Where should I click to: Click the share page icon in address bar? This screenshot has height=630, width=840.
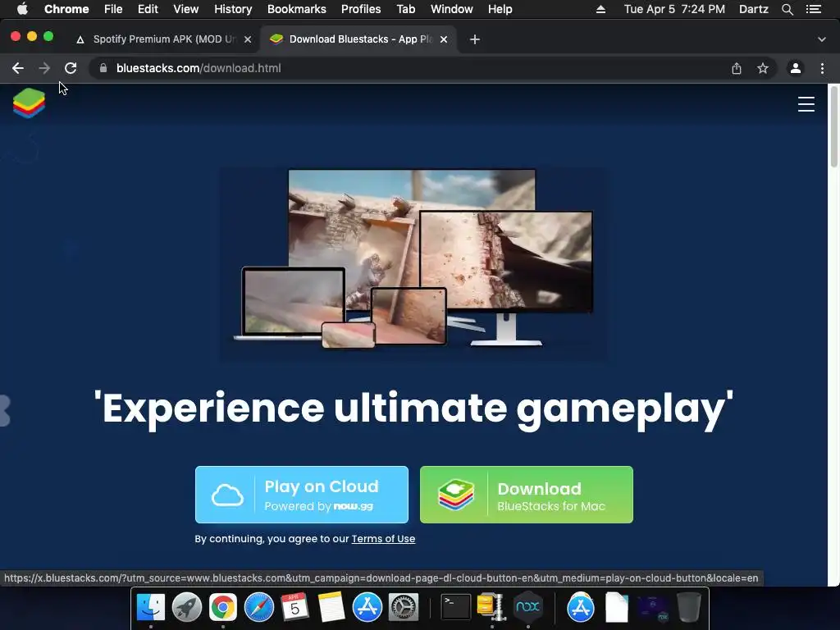737,68
